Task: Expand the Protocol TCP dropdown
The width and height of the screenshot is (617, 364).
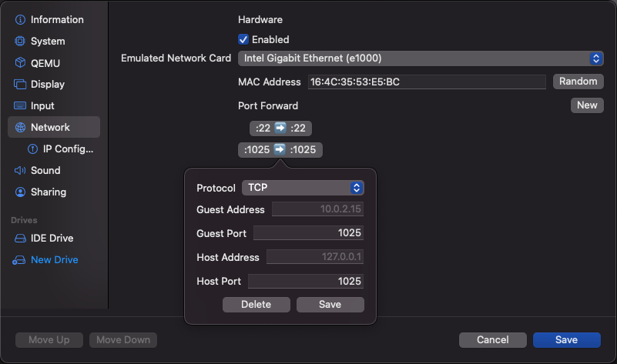Action: (x=303, y=188)
